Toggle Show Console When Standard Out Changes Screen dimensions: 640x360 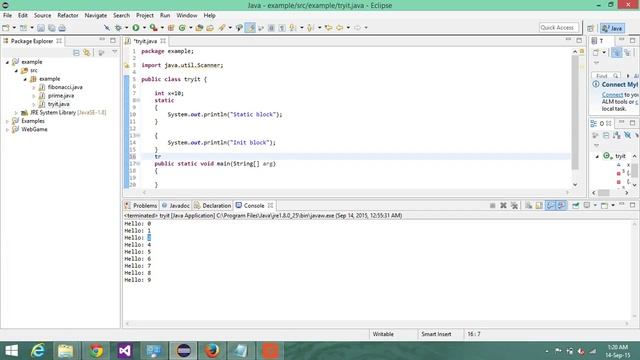(x=551, y=205)
